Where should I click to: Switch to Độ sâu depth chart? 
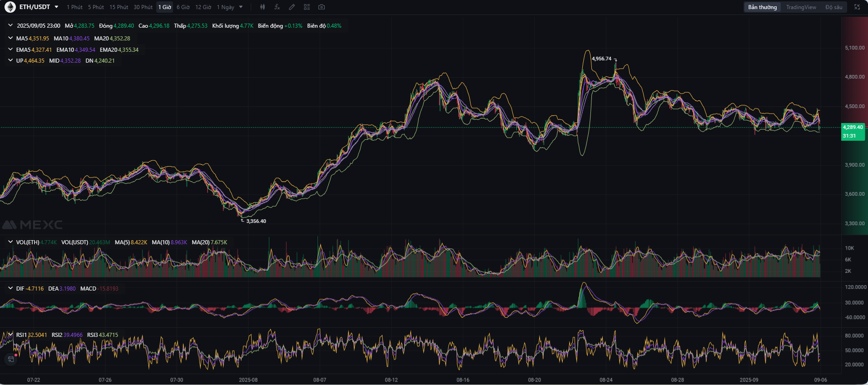834,7
